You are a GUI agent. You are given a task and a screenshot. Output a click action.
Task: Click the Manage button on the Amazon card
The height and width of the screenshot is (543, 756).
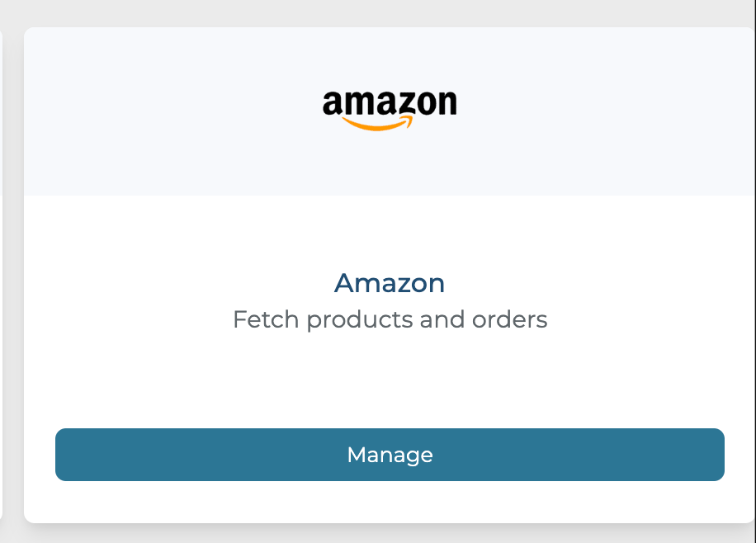tap(390, 455)
